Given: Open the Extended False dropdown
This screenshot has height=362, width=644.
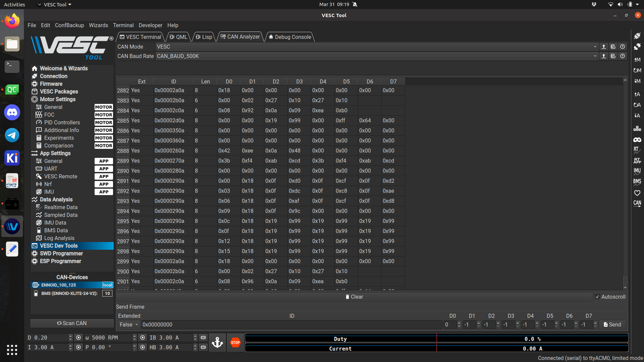Looking at the screenshot, I should coord(129,324).
